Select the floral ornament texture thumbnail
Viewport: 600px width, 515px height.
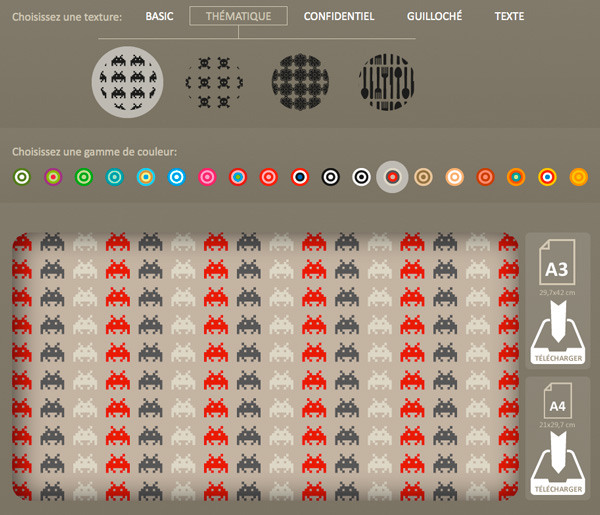click(300, 82)
